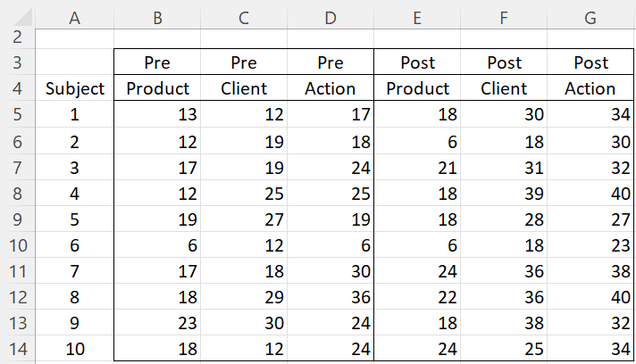Click the Subject header cell
This screenshot has width=636, height=364.
click(75, 89)
